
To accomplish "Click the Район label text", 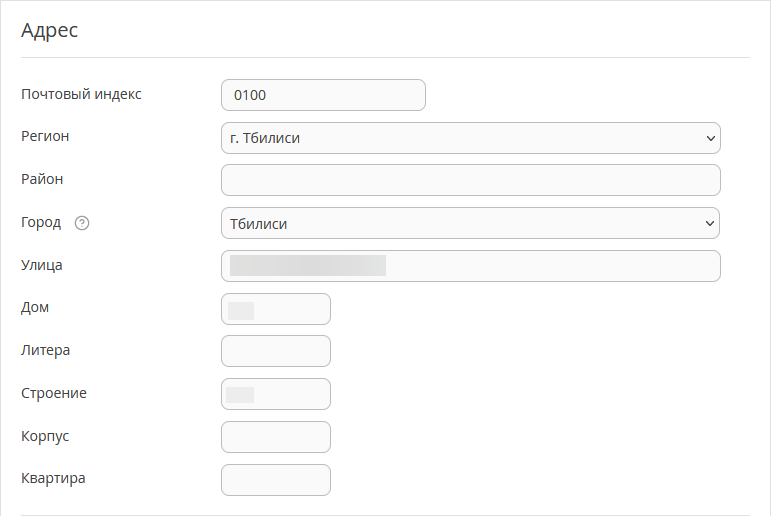I will click(42, 179).
